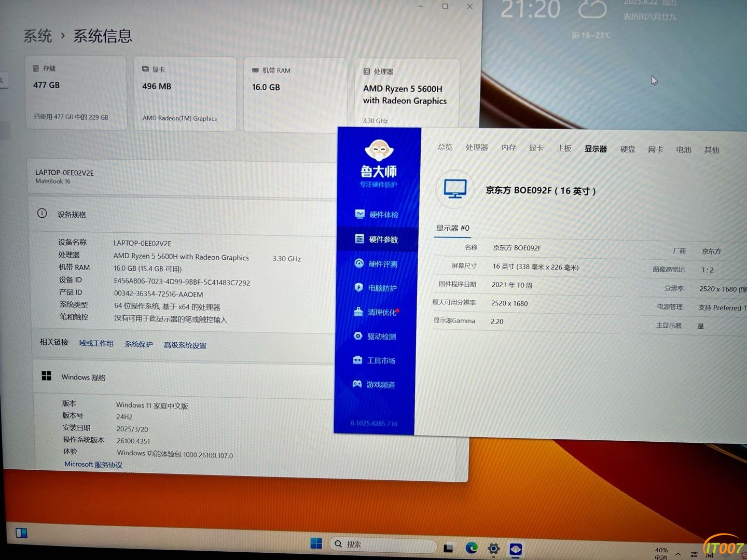Click the Lu Master version number 6.1025.4285.716

tap(374, 423)
